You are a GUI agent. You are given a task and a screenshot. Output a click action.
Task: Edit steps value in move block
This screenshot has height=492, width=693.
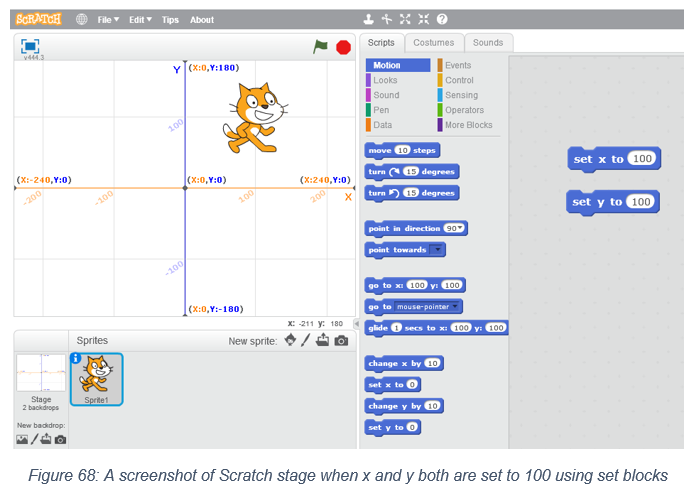(402, 150)
